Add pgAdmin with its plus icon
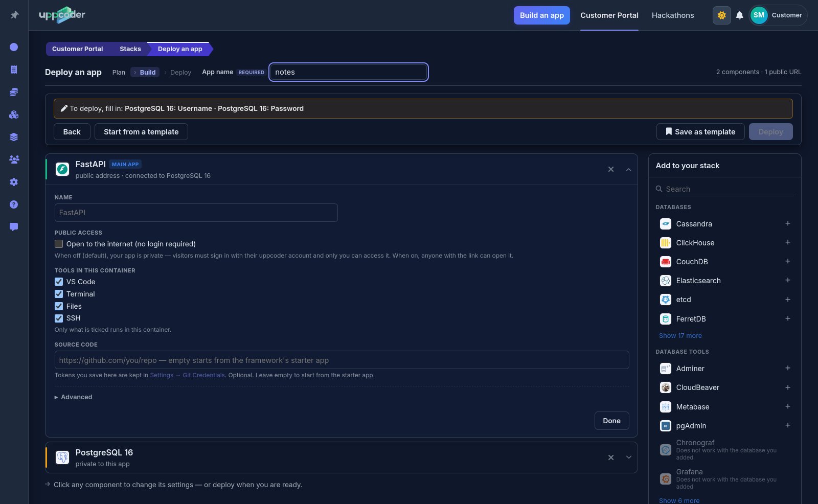 pyautogui.click(x=788, y=425)
